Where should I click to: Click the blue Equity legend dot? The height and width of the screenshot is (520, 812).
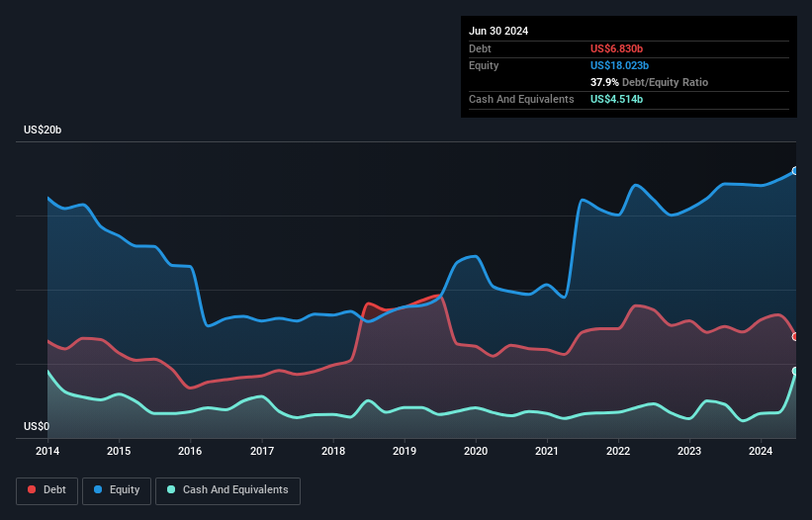(97, 489)
